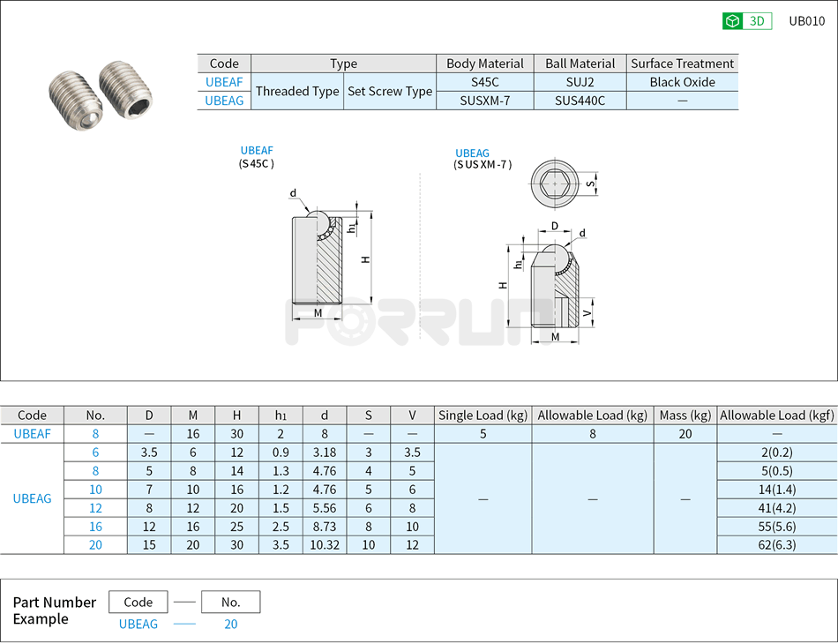Choose No. 20 in the dimension table
The image size is (838, 644).
[x=95, y=545]
